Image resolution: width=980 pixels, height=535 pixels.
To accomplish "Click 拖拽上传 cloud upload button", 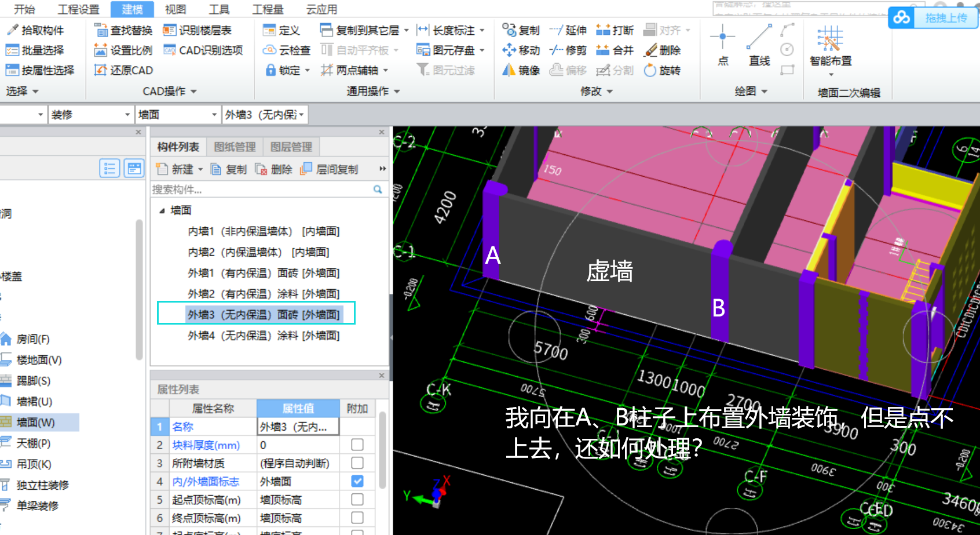I will coord(933,17).
